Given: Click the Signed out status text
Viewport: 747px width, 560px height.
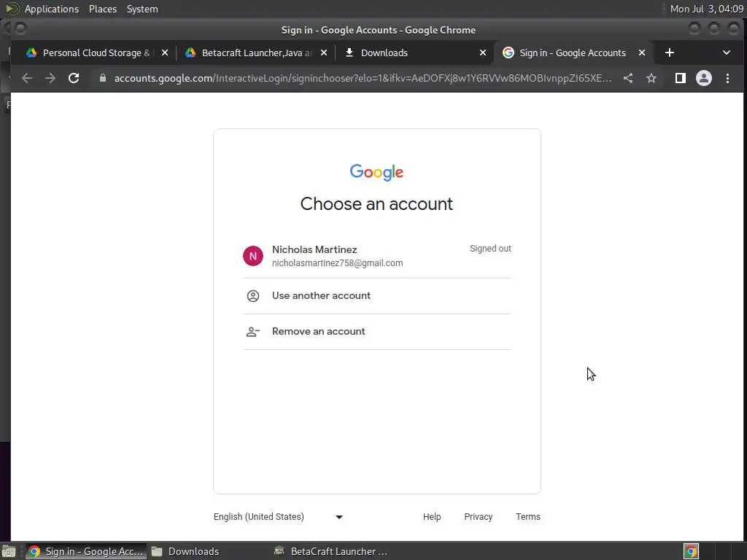Looking at the screenshot, I should click(490, 249).
